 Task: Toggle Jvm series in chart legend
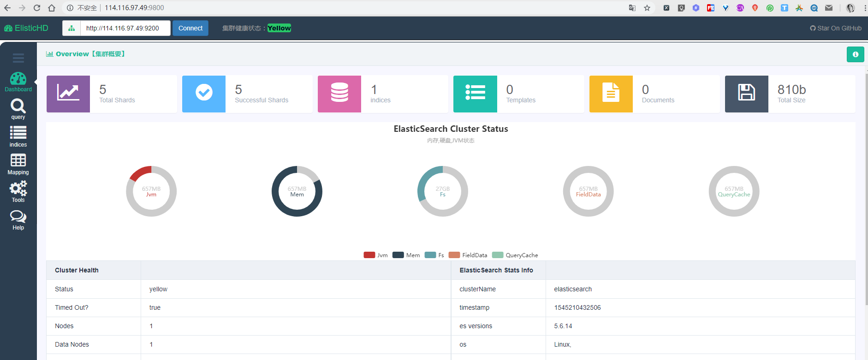click(375, 255)
